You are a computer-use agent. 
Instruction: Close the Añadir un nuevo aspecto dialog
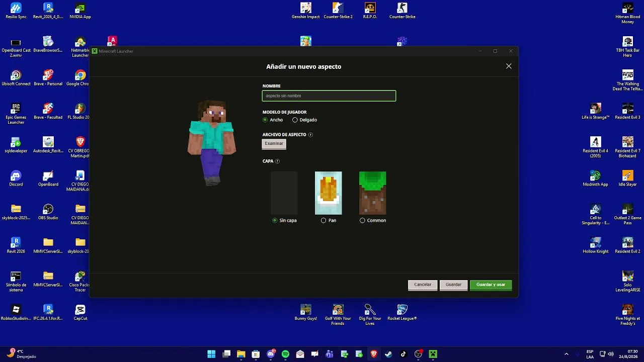(x=509, y=66)
